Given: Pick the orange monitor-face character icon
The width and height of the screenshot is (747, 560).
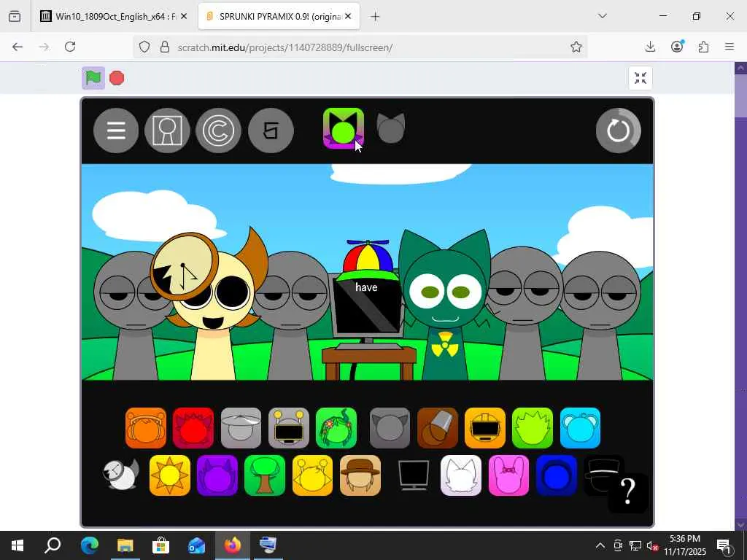Looking at the screenshot, I should [485, 427].
